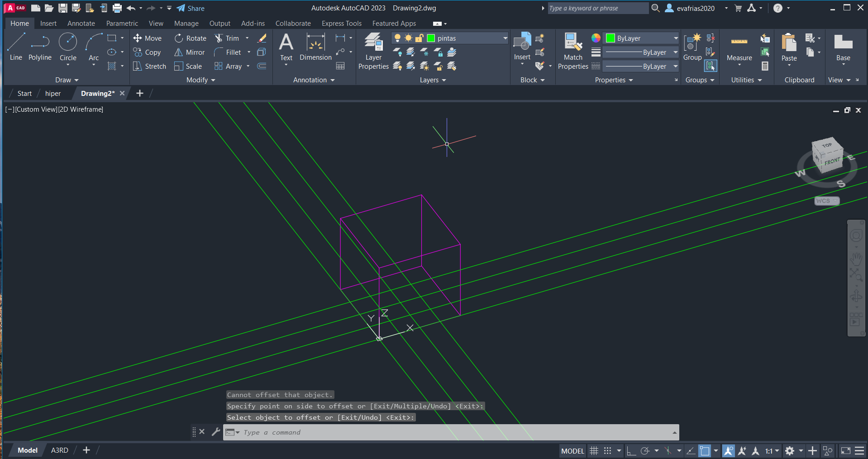Viewport: 868px width, 459px height.
Task: Click the Mirror tool in Modify panel
Action: (190, 52)
